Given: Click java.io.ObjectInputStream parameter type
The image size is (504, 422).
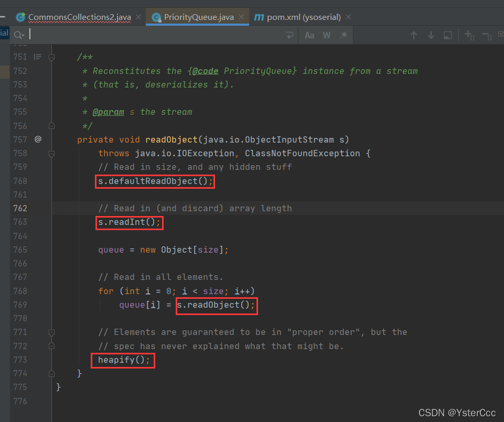Looking at the screenshot, I should pos(269,139).
